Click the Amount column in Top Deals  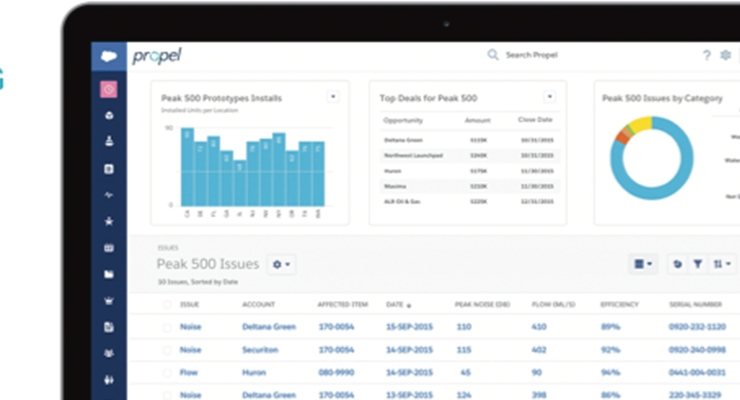pos(478,120)
